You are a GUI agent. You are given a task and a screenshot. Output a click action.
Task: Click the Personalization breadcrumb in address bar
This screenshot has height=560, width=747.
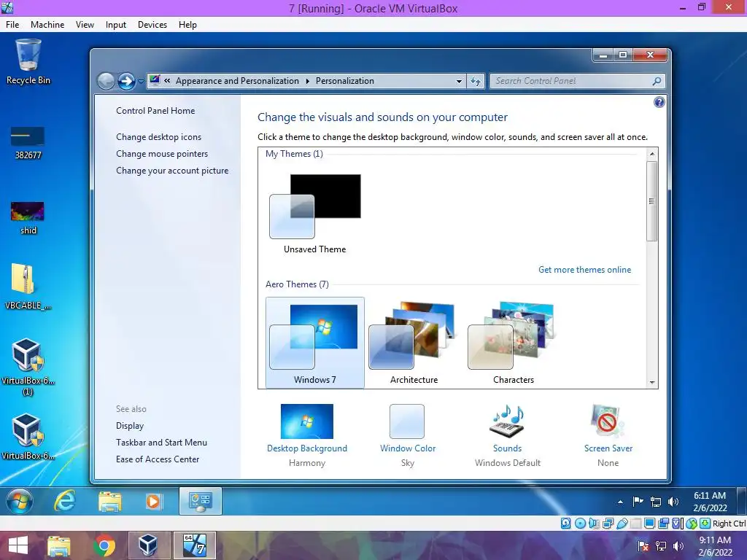345,81
